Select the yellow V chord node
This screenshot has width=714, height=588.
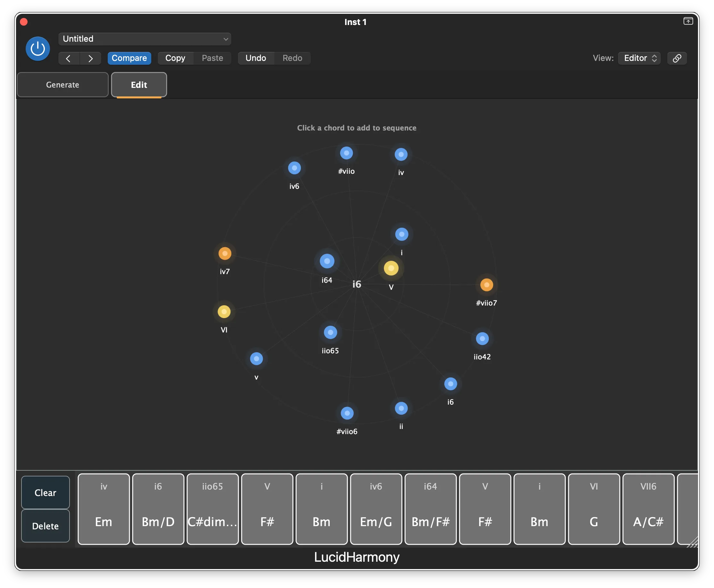(x=391, y=268)
